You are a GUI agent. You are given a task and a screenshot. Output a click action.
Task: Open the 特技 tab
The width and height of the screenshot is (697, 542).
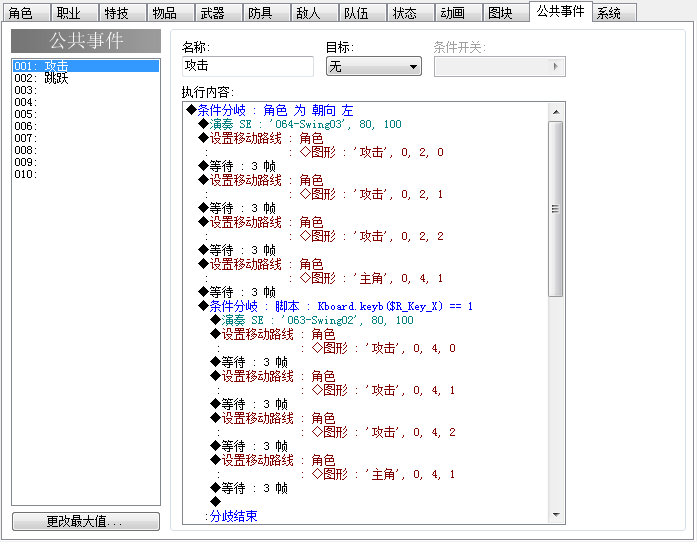click(122, 13)
